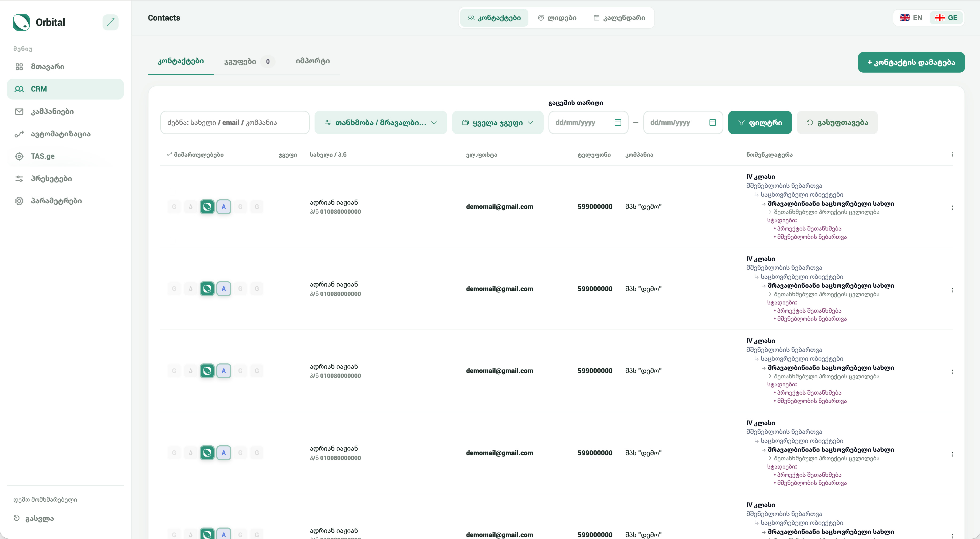The image size is (980, 539).
Task: Click the მიმართულებები column header
Action: click(x=195, y=155)
